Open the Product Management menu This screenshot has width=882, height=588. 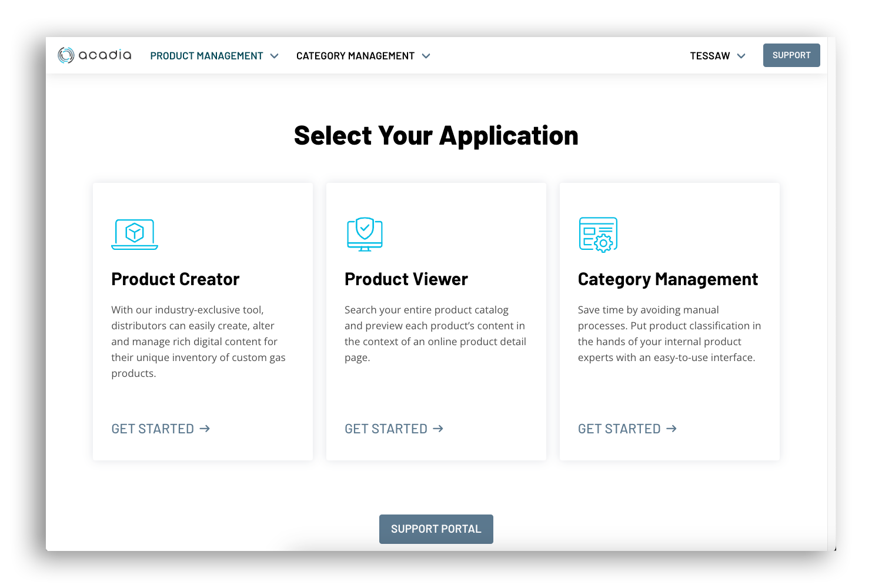coord(206,56)
